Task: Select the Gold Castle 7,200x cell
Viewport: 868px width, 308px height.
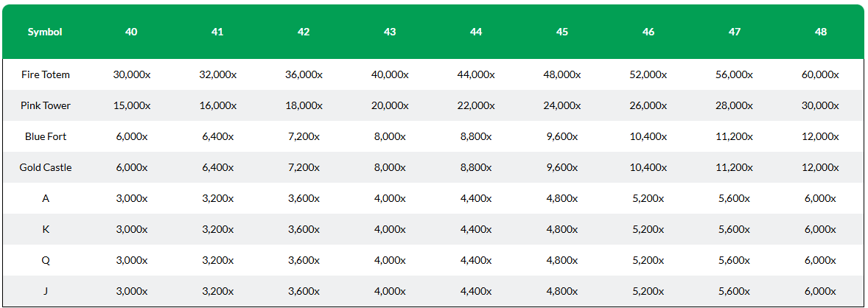Action: 304,167
